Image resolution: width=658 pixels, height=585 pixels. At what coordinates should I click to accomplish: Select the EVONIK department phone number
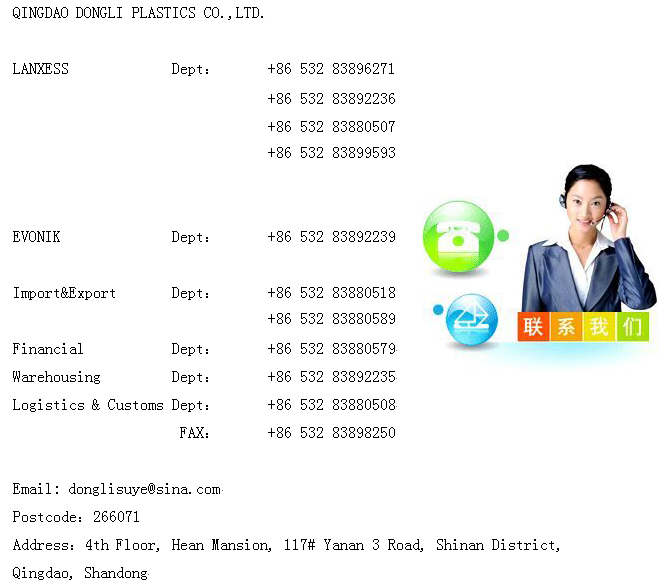point(331,237)
